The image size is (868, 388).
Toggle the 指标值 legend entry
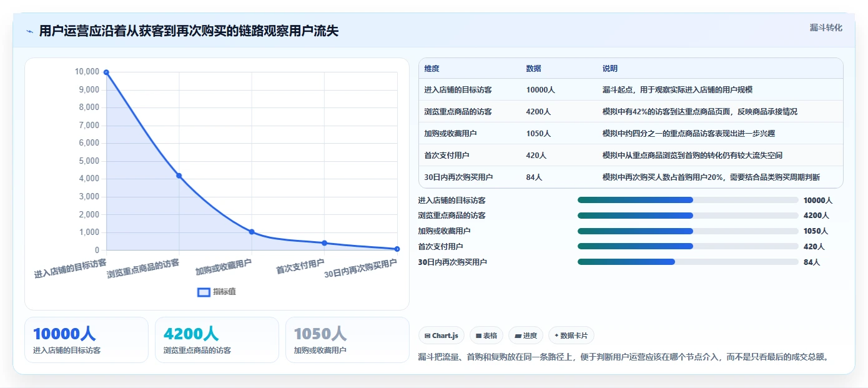[217, 292]
